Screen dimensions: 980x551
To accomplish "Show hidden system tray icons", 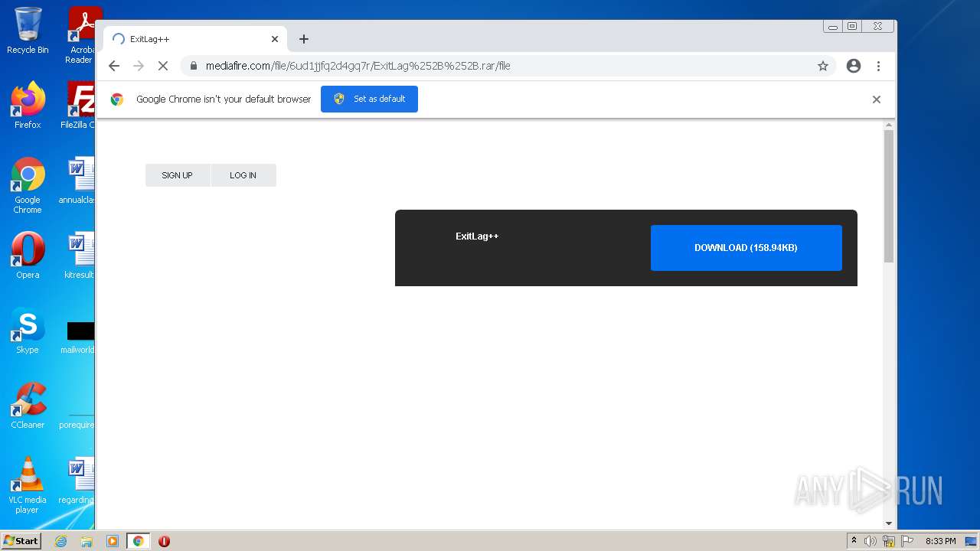I will click(x=854, y=541).
